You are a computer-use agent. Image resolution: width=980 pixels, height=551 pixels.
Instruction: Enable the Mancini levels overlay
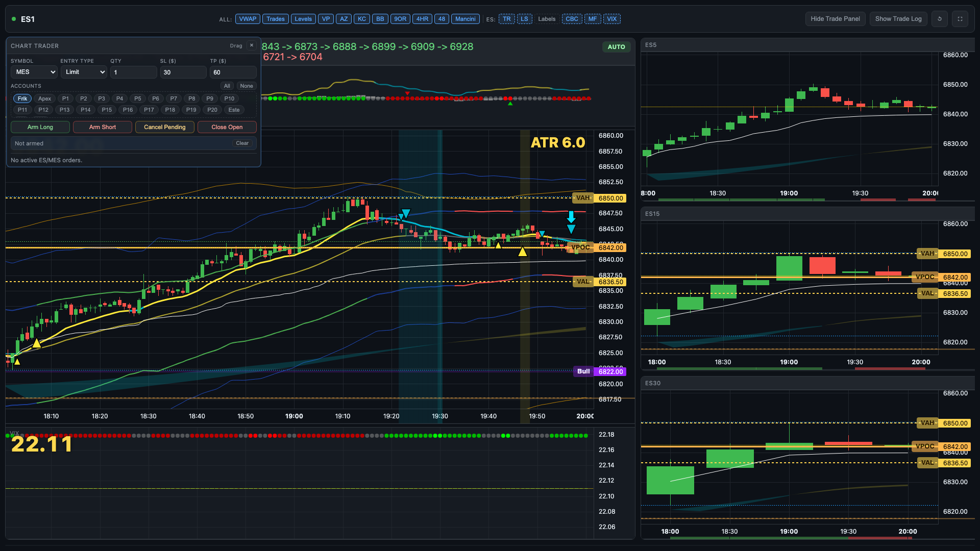pyautogui.click(x=465, y=18)
